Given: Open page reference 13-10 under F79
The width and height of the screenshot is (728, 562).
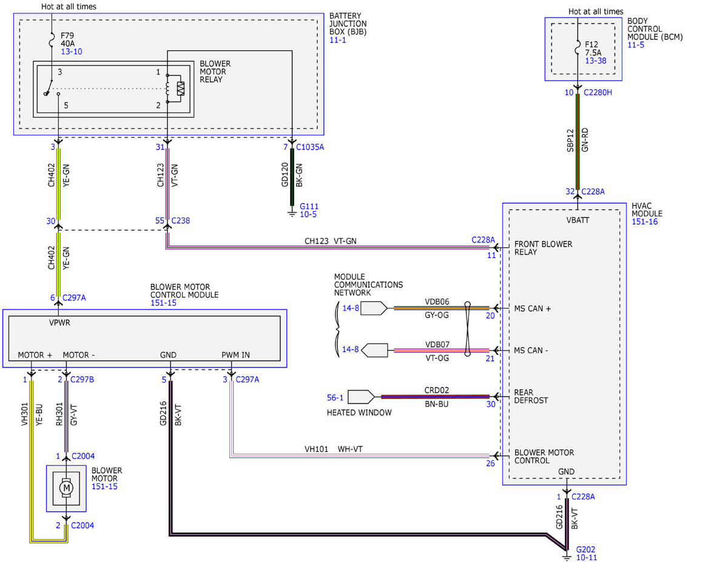Looking at the screenshot, I should coord(71,52).
